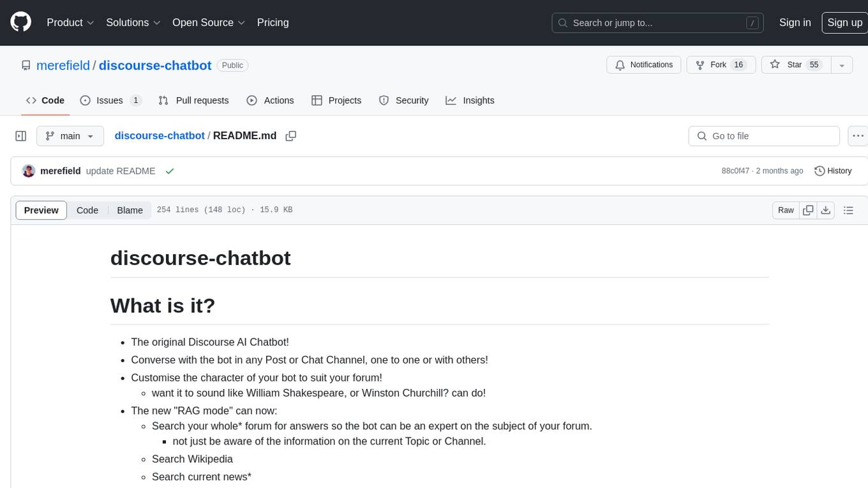Open the README outline panel
The height and width of the screenshot is (488, 868).
pos(848,210)
